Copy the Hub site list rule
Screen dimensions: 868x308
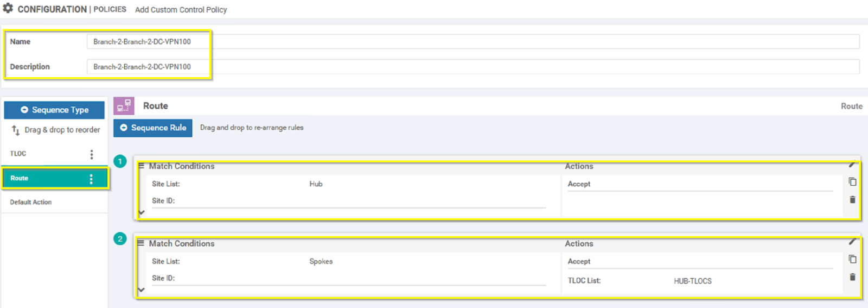(x=852, y=182)
